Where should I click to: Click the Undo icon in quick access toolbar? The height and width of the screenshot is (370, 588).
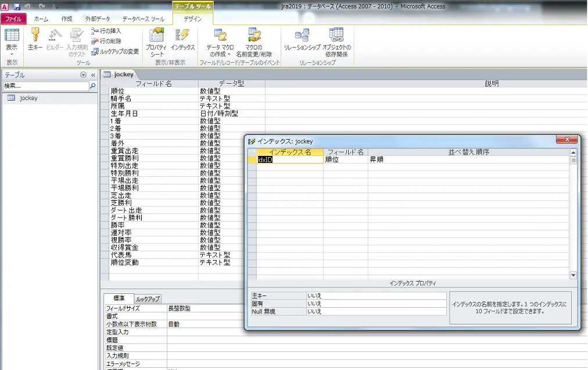27,6
